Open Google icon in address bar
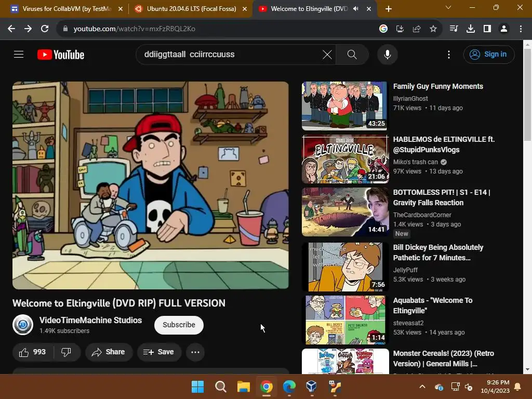Viewport: 532px width, 399px height. click(383, 29)
